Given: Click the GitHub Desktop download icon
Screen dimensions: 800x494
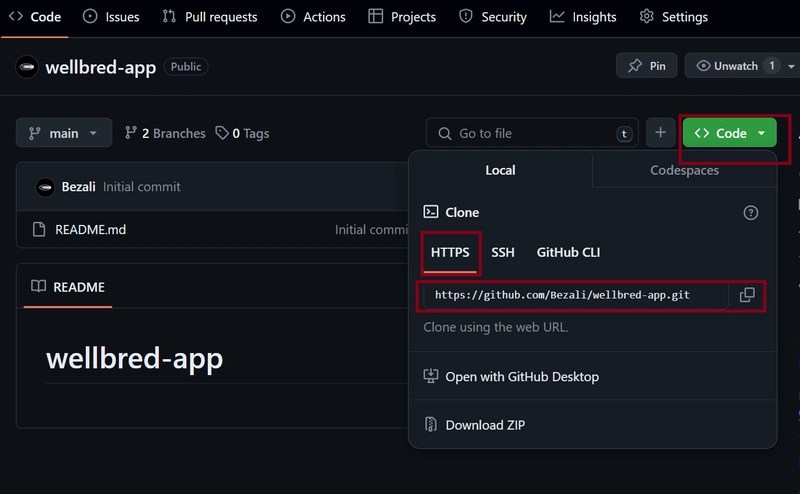Looking at the screenshot, I should click(x=431, y=376).
